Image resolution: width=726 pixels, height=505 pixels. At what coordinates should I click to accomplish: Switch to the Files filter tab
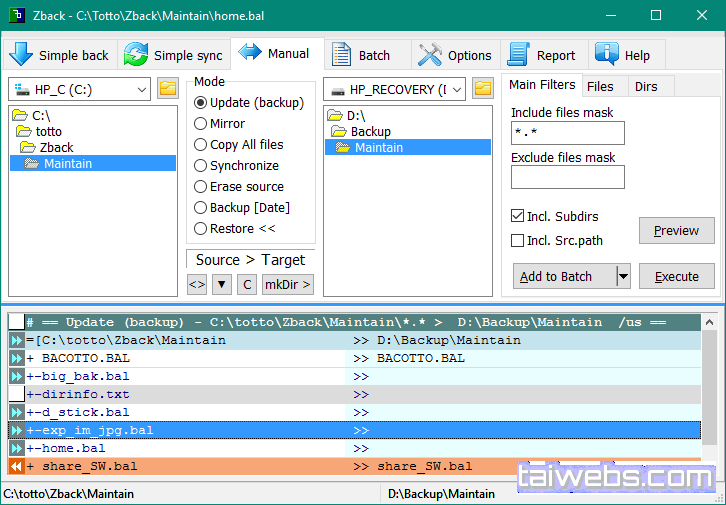click(600, 86)
